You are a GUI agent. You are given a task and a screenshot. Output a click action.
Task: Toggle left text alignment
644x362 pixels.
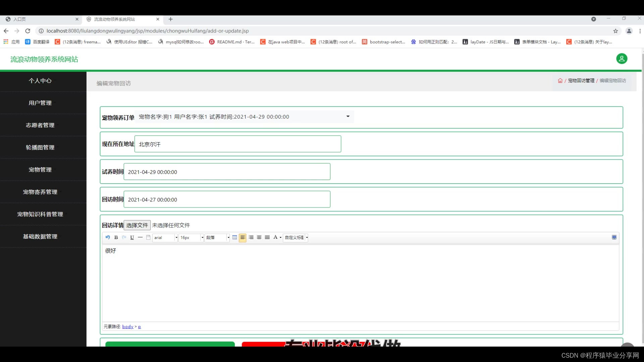pyautogui.click(x=243, y=237)
